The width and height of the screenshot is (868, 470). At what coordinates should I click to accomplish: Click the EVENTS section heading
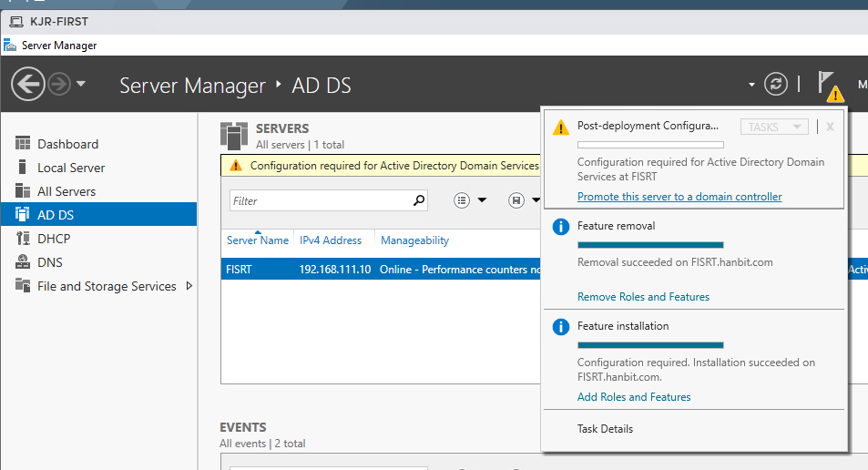243,427
